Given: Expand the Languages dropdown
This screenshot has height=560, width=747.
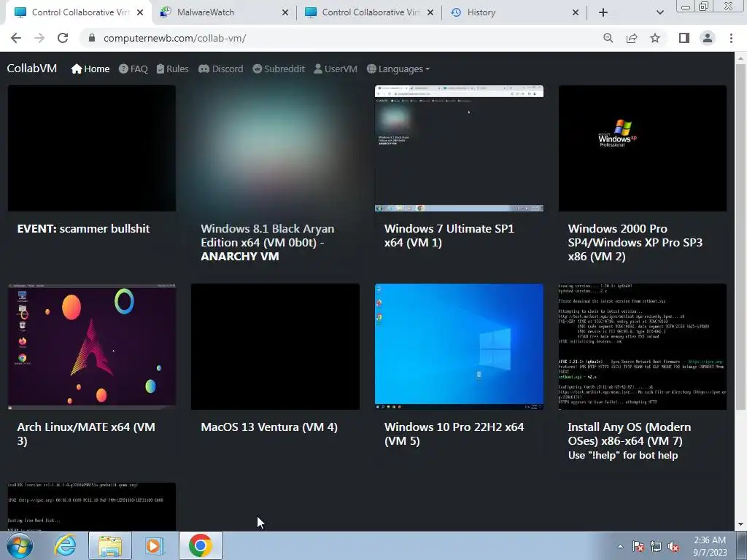Looking at the screenshot, I should pyautogui.click(x=398, y=69).
